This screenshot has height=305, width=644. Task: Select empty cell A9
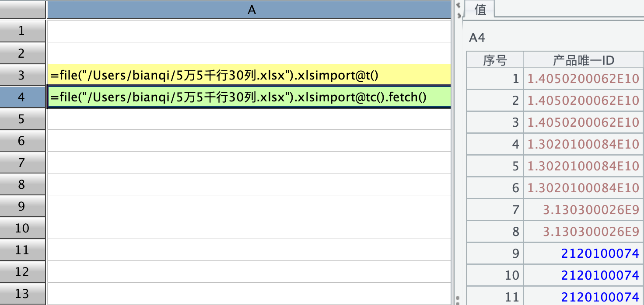point(248,206)
